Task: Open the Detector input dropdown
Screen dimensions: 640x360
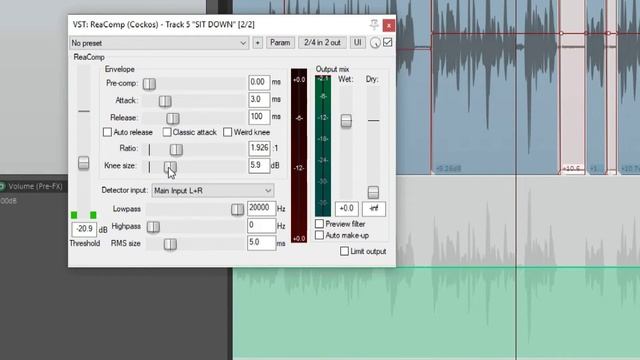Action: 213,191
